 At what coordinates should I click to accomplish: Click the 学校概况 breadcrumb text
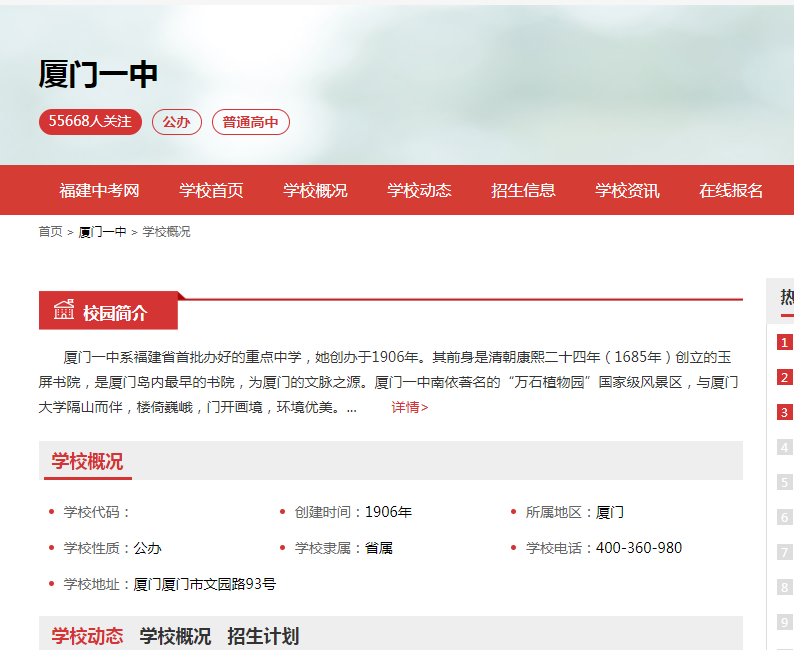tap(166, 232)
